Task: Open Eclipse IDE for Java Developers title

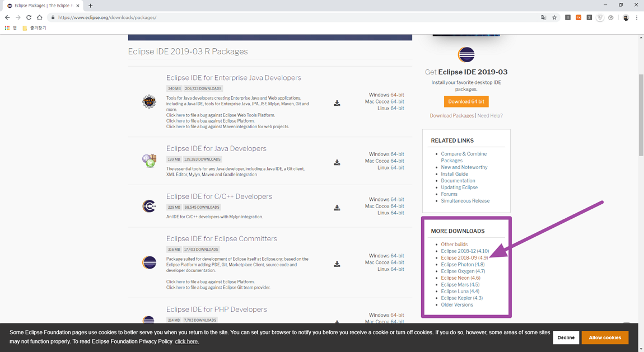Action: 216,148
